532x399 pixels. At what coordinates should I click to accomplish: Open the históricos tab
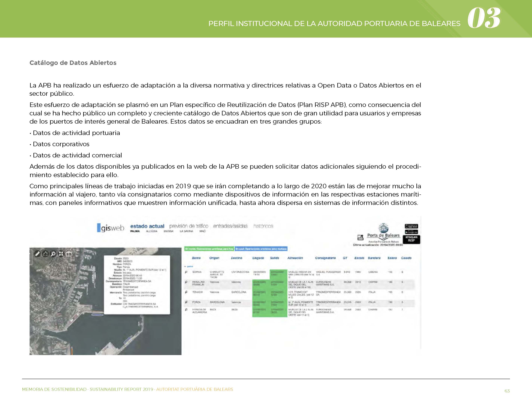point(263,226)
